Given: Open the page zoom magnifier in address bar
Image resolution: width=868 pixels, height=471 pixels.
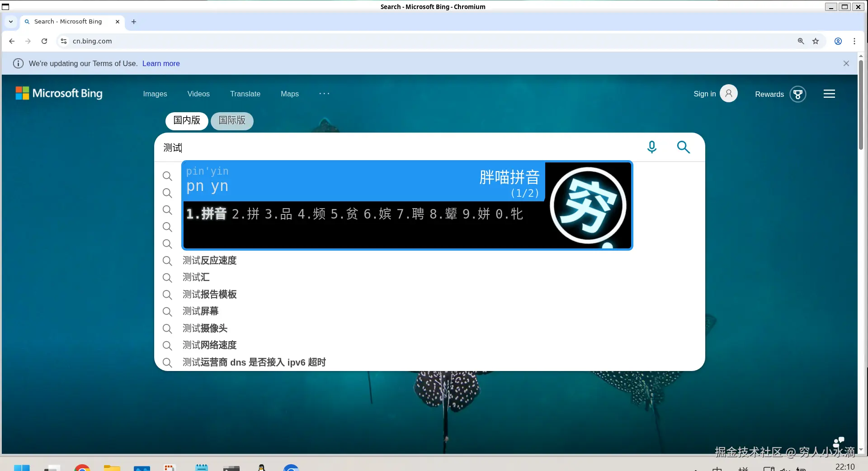Looking at the screenshot, I should tap(800, 41).
